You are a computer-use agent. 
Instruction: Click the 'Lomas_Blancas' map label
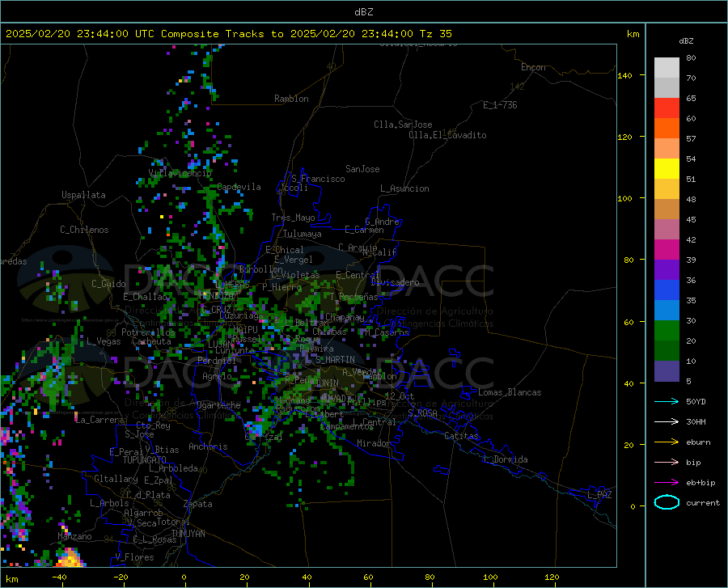point(510,392)
